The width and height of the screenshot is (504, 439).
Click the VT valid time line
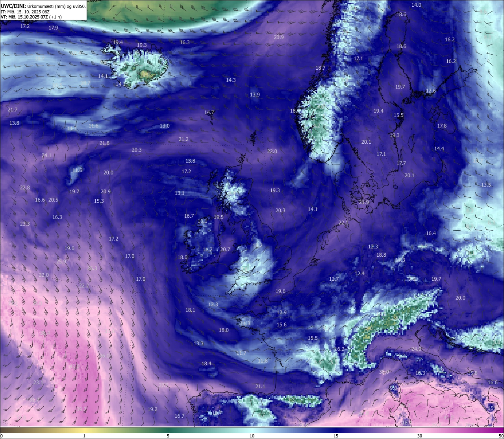pos(31,17)
